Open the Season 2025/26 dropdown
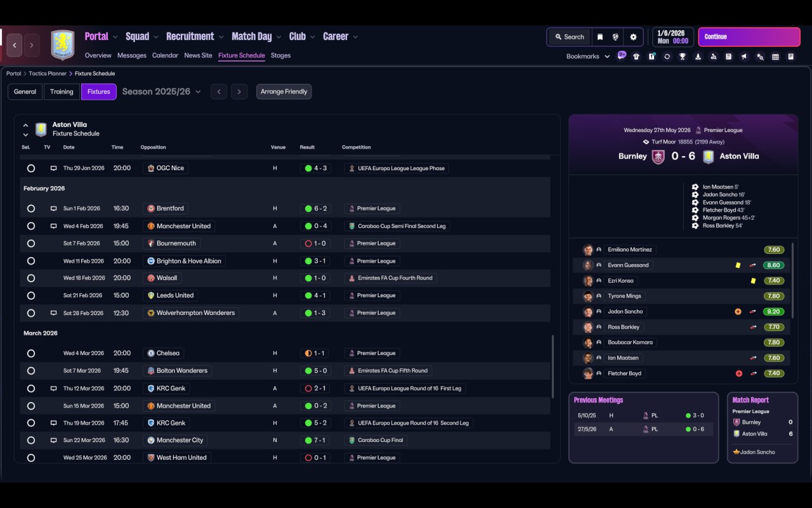Image resolution: width=812 pixels, height=508 pixels. click(x=161, y=91)
